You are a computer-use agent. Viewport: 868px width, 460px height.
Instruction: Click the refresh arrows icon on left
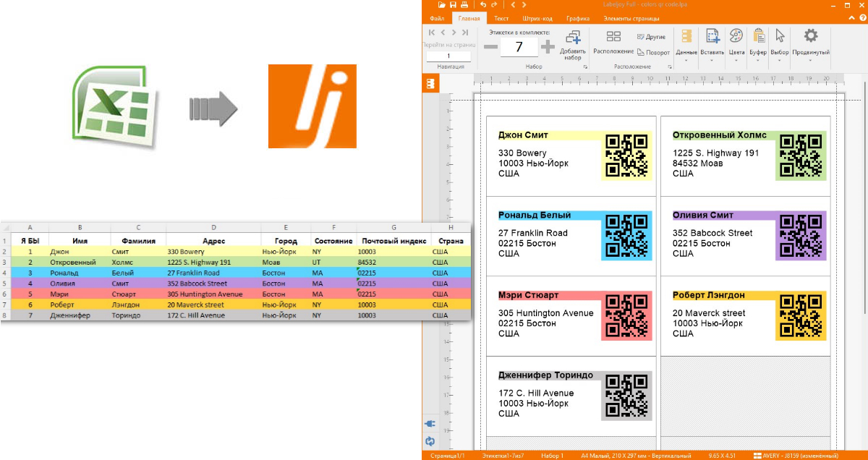(430, 440)
